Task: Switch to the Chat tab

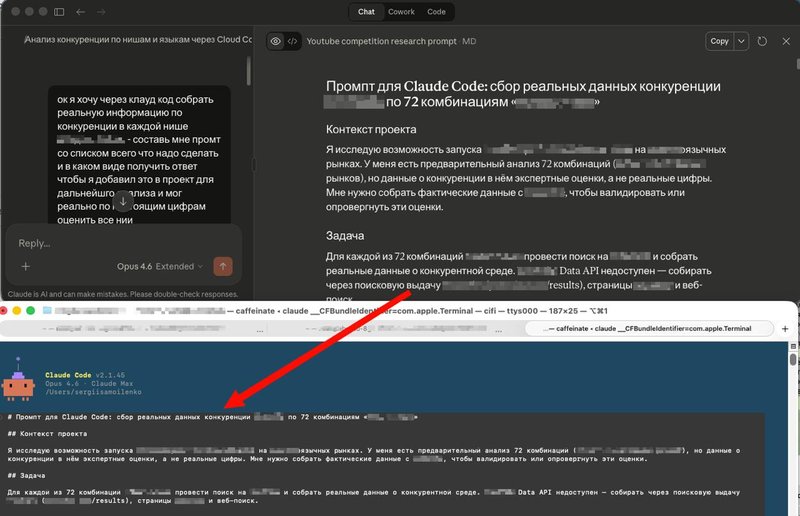Action: (x=366, y=12)
